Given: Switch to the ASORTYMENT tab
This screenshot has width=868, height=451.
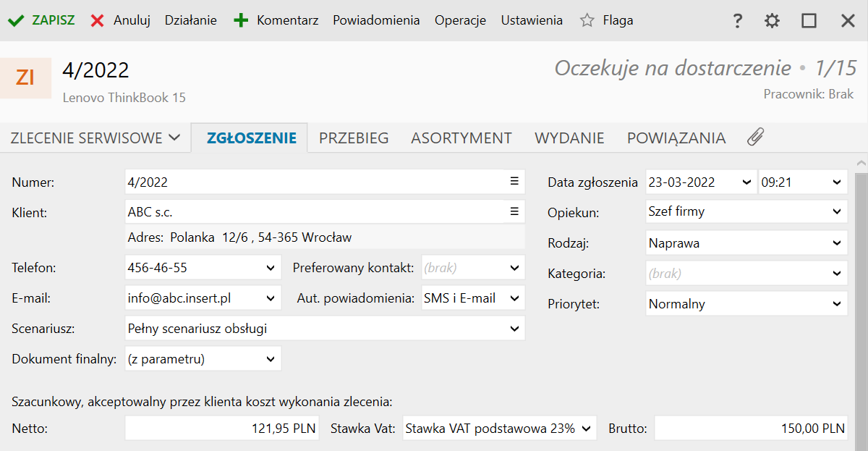Looking at the screenshot, I should coord(461,138).
